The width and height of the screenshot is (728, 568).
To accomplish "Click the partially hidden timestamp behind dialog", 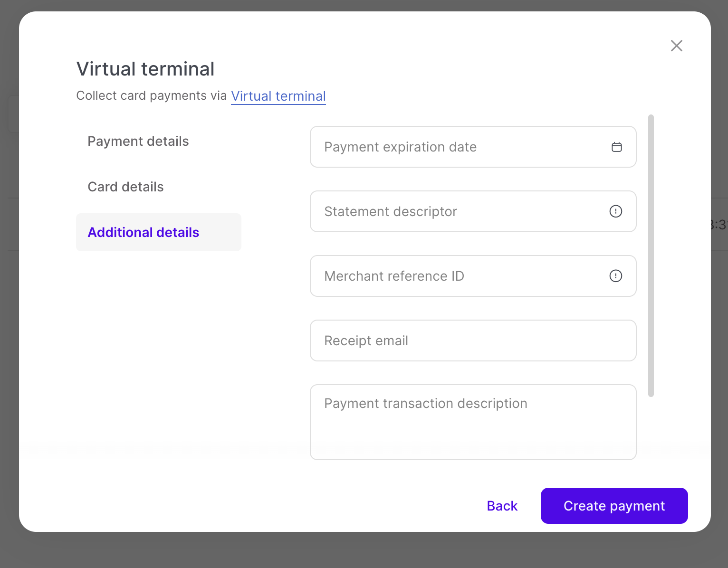I will pos(719,225).
